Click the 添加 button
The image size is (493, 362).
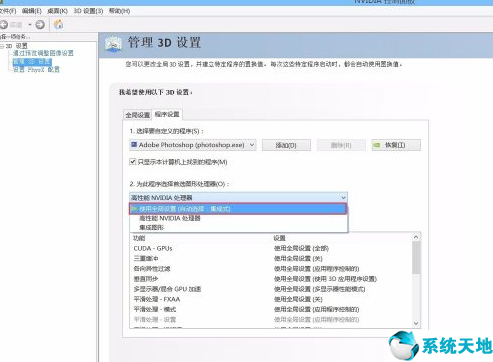[x=286, y=145]
